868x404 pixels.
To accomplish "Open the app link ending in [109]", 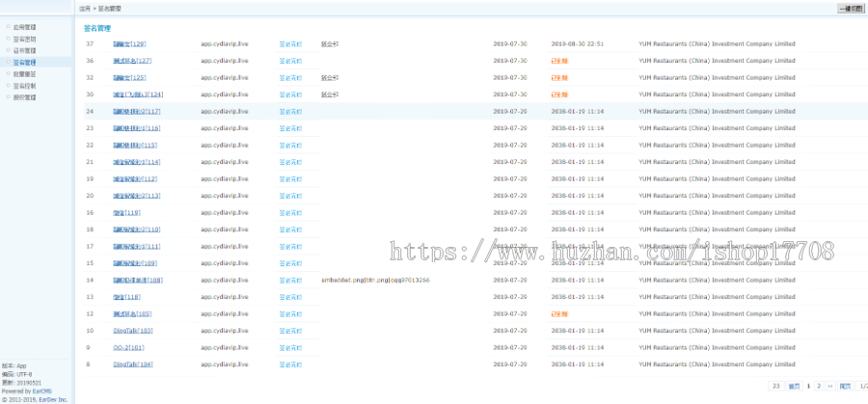I will coord(135,263).
